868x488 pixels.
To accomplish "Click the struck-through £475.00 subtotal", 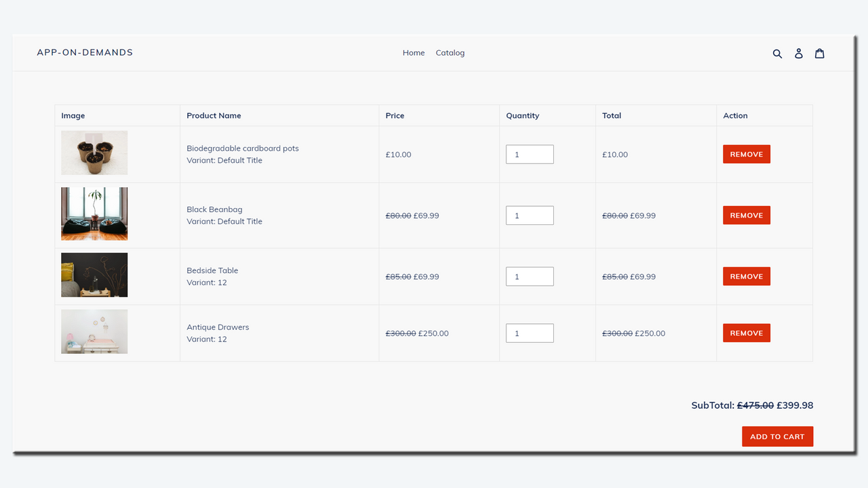I will coord(755,405).
